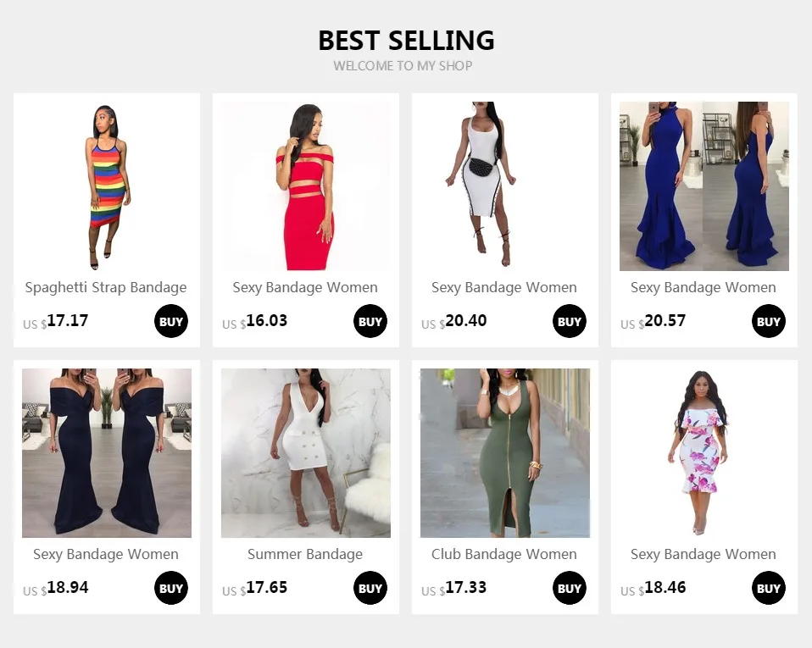The width and height of the screenshot is (812, 648).
Task: Open the royal blue mermaid gown photo
Action: coord(704,186)
